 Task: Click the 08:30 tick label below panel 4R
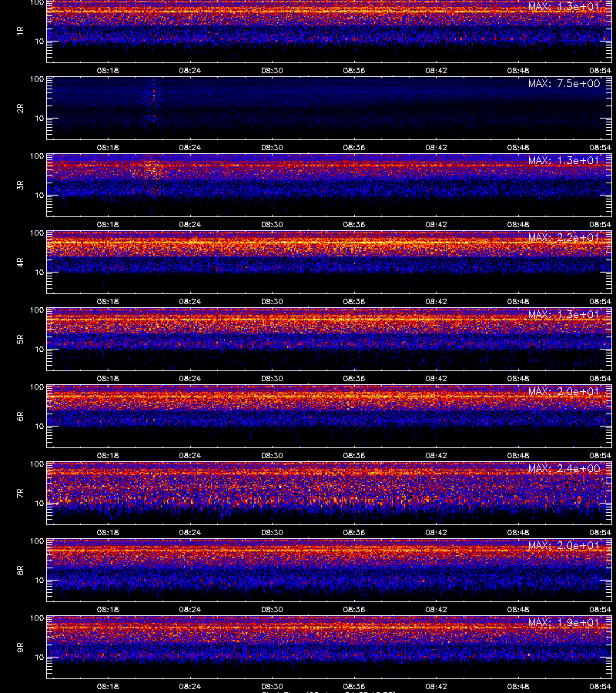click(x=272, y=301)
